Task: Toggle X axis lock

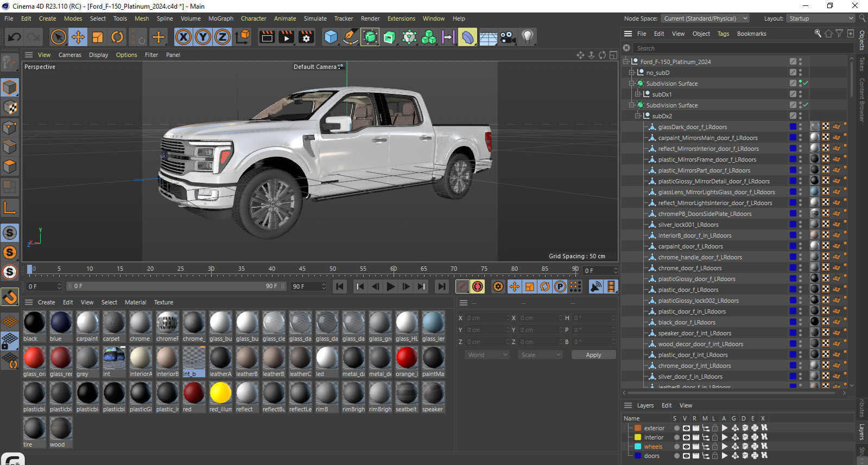Action: click(x=183, y=37)
